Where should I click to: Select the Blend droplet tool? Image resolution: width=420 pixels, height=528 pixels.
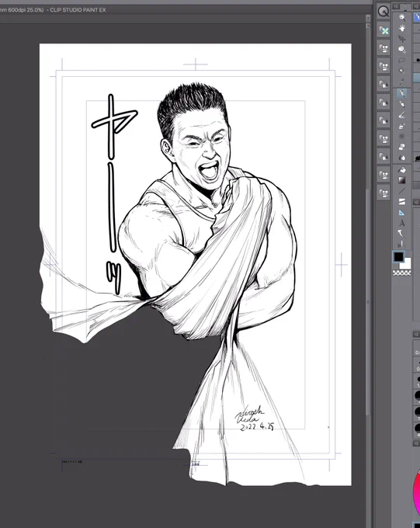point(402,158)
